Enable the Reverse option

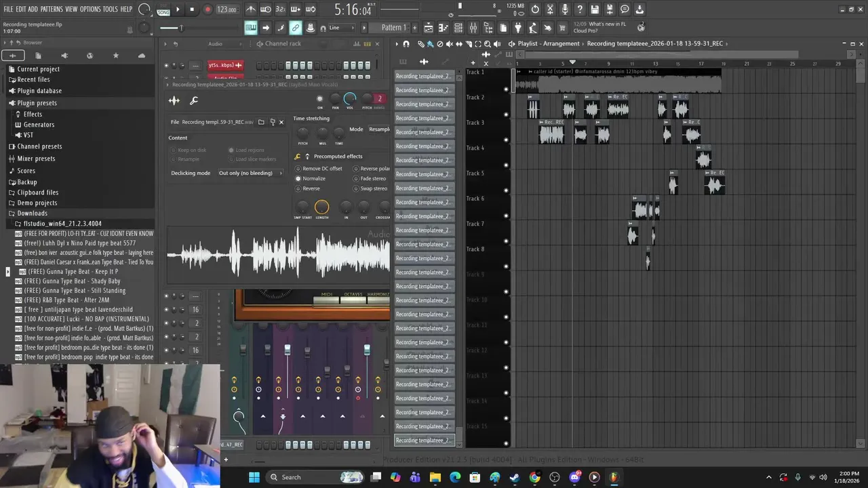[x=308, y=188]
